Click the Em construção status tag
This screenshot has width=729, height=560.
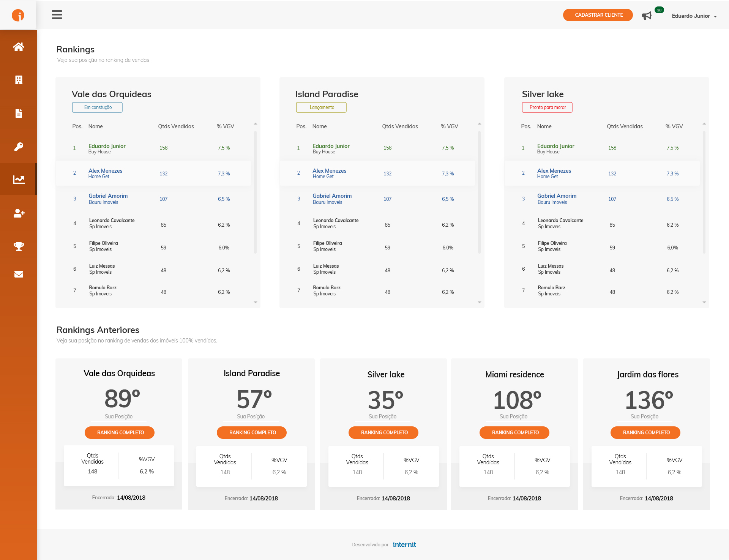click(x=98, y=107)
